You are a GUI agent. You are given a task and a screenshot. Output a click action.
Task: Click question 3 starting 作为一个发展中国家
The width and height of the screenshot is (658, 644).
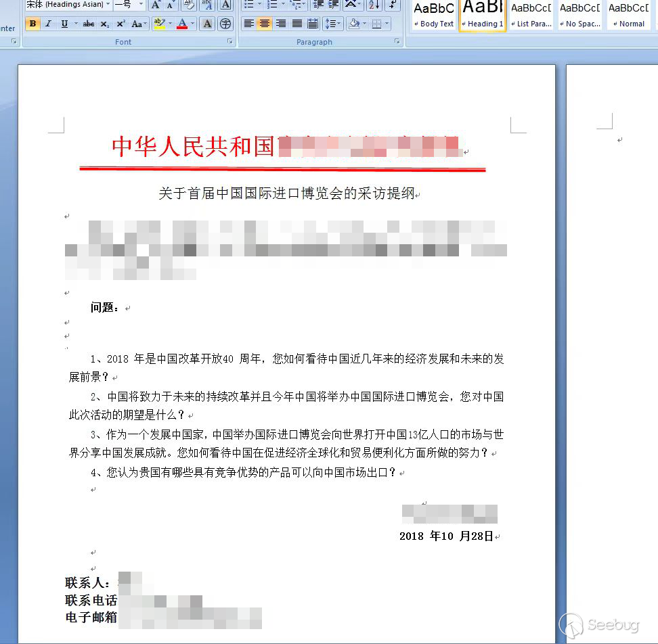click(x=286, y=444)
